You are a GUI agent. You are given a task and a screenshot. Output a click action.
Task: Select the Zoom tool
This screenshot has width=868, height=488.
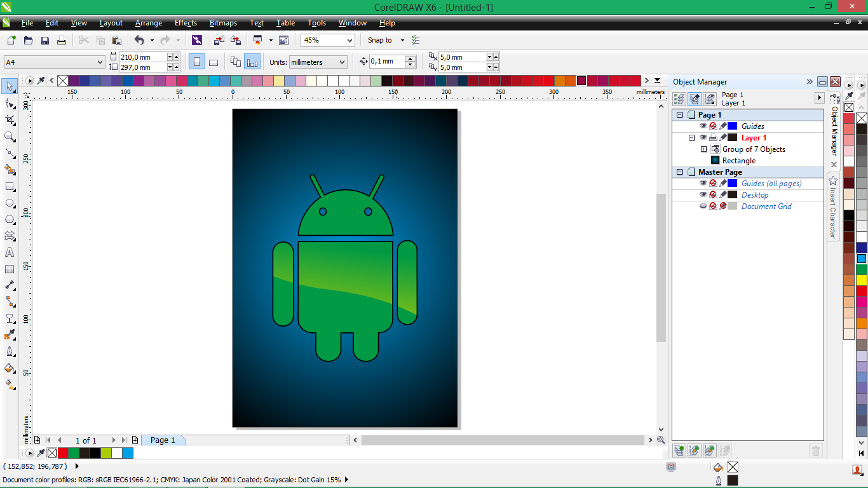(x=10, y=135)
